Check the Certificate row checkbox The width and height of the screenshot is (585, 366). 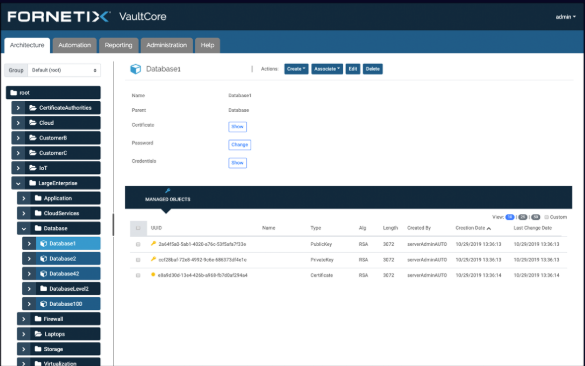[138, 275]
